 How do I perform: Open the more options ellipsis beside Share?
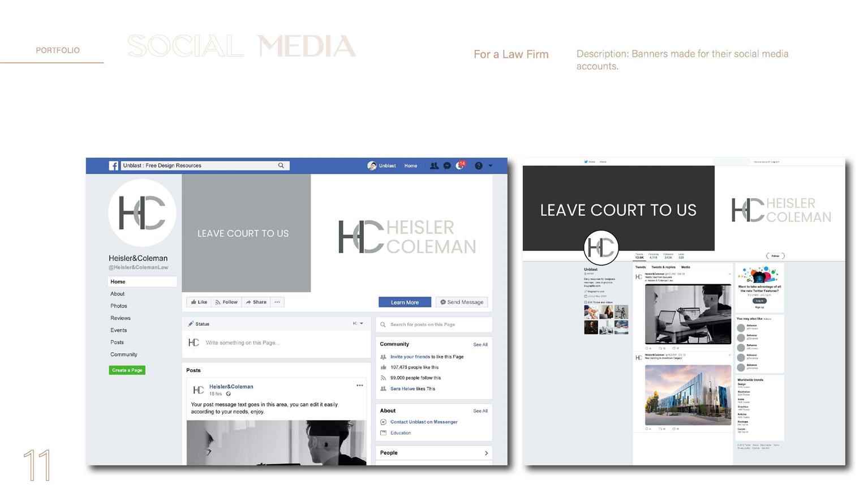[277, 302]
